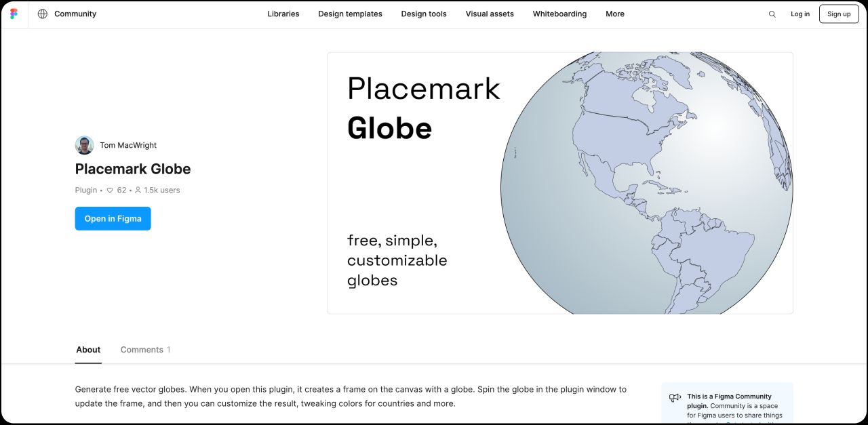Click the avatar icon beside Tom MacWright

[x=84, y=145]
